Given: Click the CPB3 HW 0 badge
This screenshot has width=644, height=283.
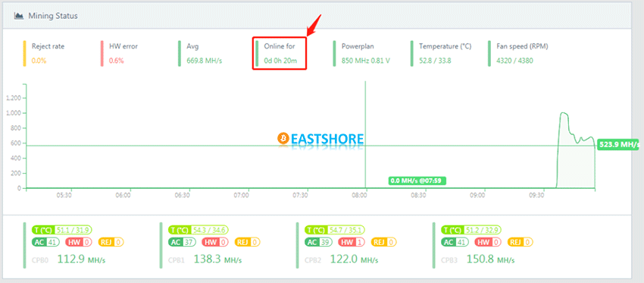Looking at the screenshot, I should pos(489,242).
